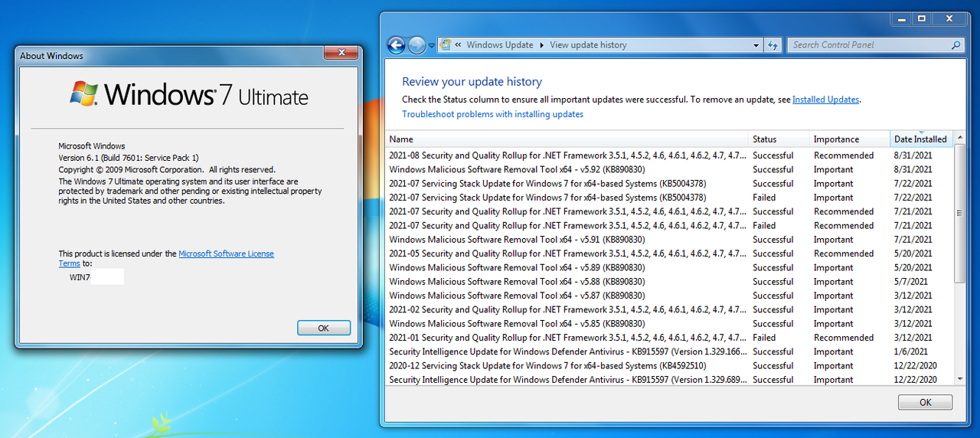Sort by the Name column header
980x438 pixels.
click(x=567, y=139)
